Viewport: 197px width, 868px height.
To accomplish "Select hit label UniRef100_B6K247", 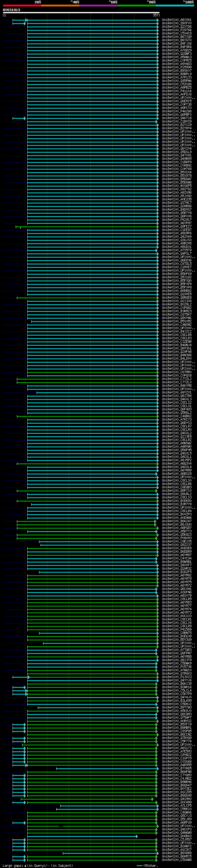I will (x=177, y=521).
